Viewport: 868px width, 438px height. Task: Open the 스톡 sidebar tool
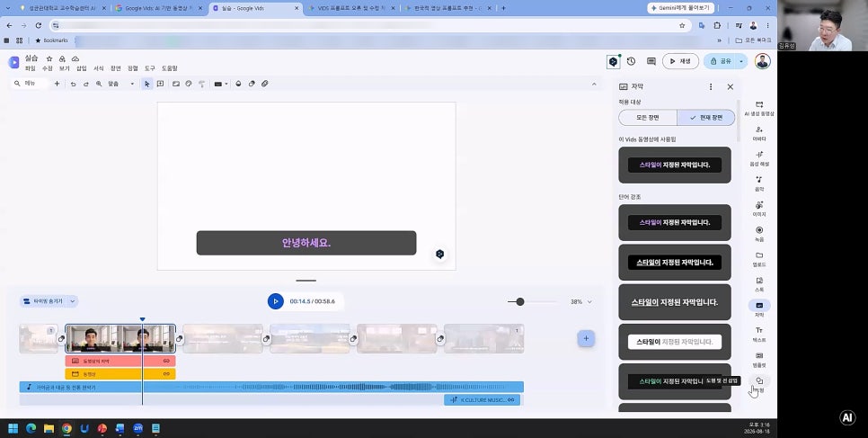click(759, 284)
